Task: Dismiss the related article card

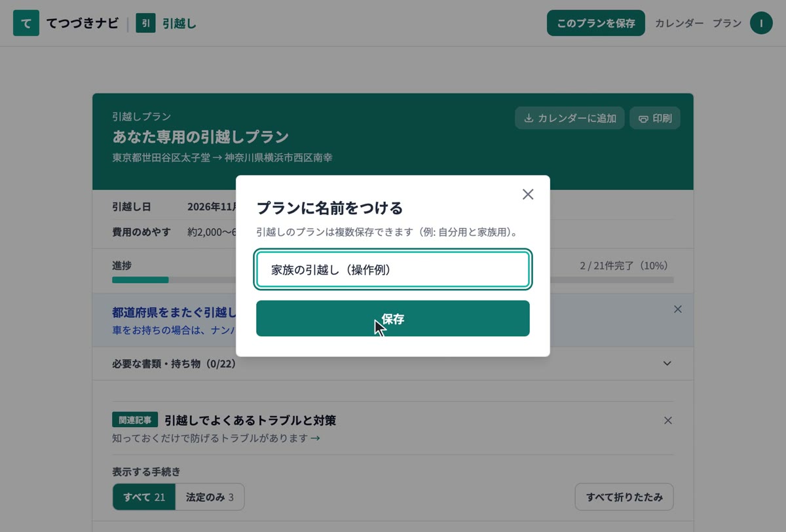Action: pos(668,421)
